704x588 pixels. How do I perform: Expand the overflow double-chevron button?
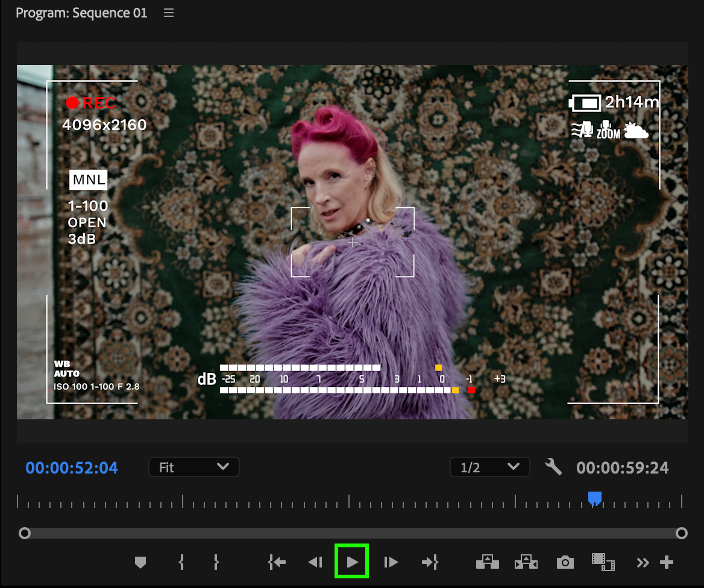[643, 563]
